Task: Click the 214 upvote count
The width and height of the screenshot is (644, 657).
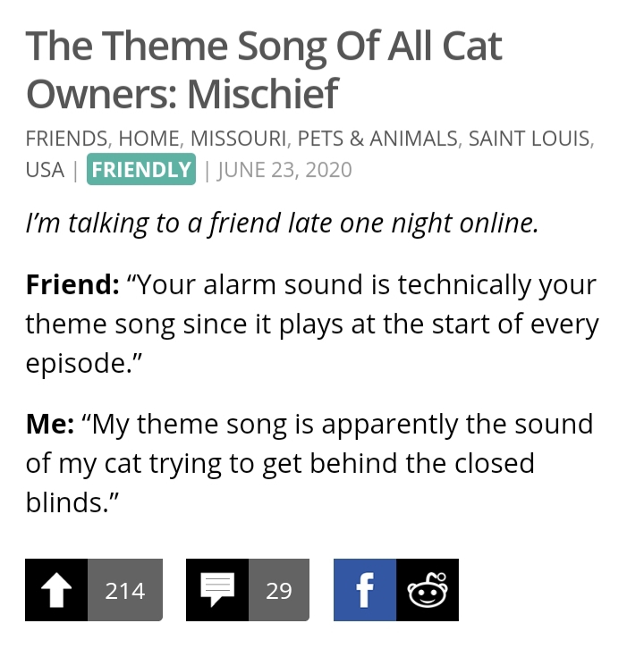Action: coord(125,590)
